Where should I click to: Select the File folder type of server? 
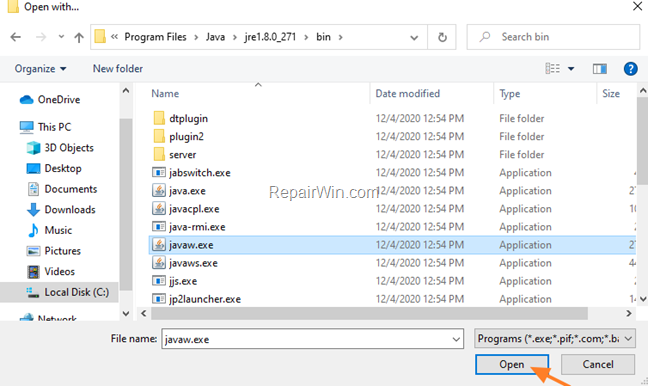click(x=522, y=155)
